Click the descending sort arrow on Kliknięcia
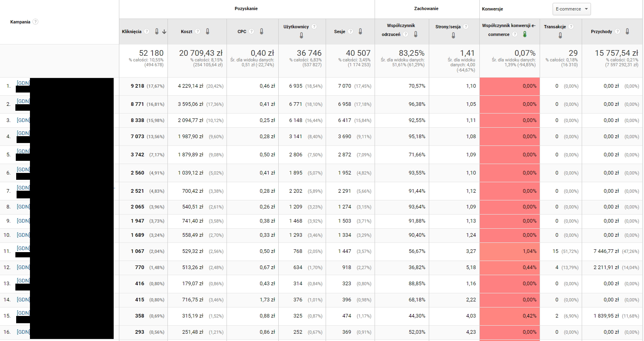This screenshot has width=644, height=341. pyautogui.click(x=164, y=32)
